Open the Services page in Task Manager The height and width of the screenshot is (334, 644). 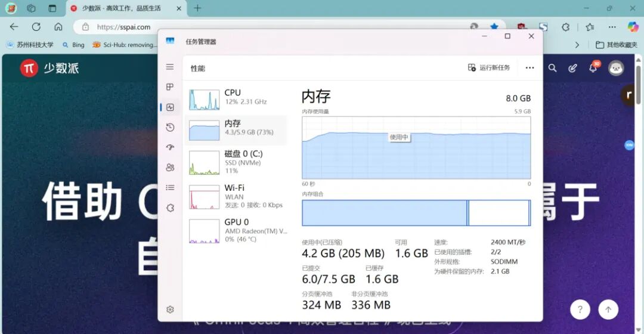(x=170, y=208)
